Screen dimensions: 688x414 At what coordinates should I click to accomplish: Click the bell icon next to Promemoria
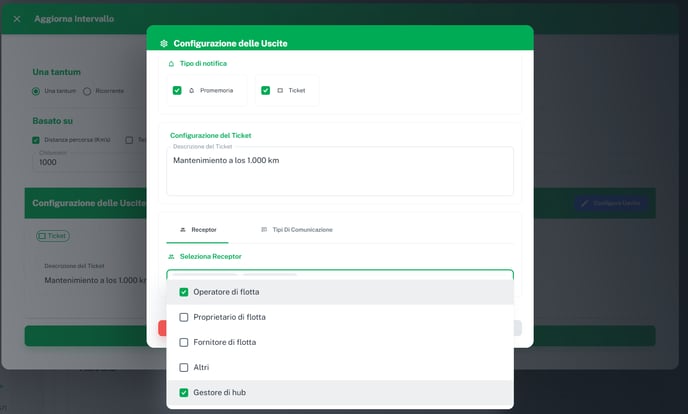pyautogui.click(x=191, y=90)
